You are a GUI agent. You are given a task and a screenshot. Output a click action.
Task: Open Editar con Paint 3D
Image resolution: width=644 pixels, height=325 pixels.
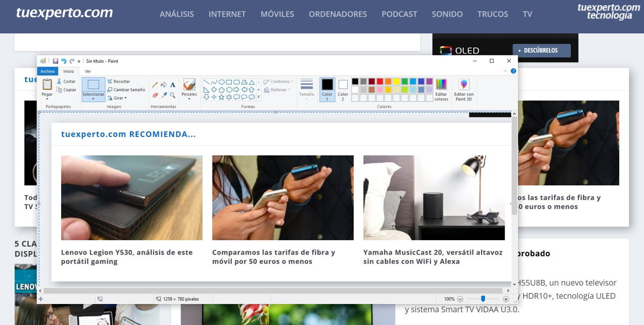[464, 90]
